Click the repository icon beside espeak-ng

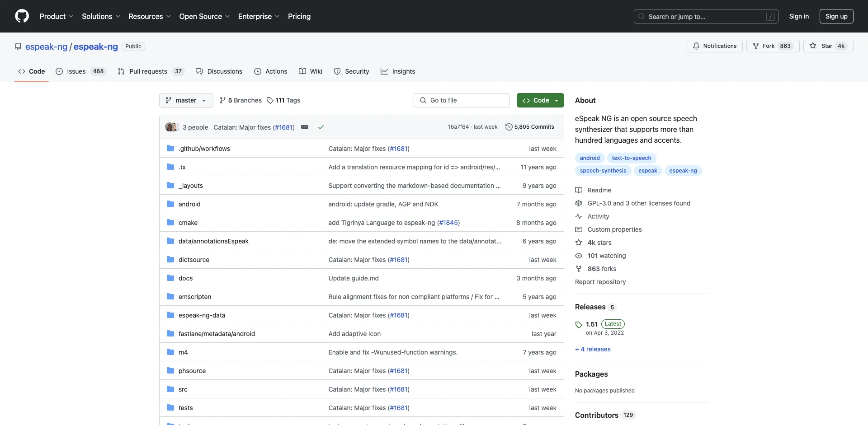coord(18,47)
